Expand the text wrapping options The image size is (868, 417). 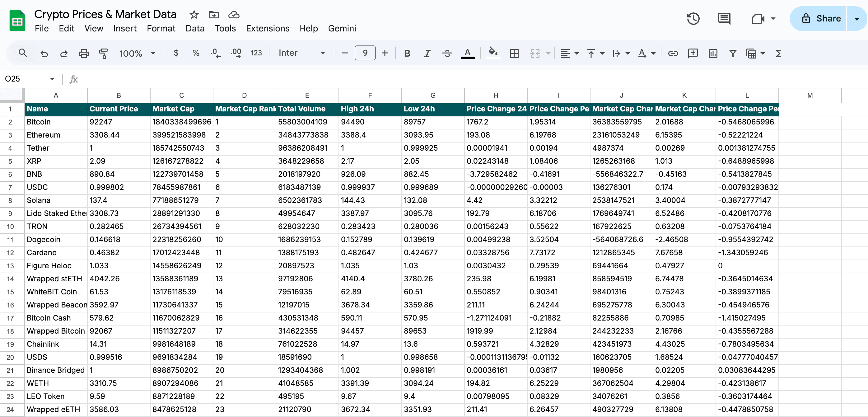tap(627, 53)
